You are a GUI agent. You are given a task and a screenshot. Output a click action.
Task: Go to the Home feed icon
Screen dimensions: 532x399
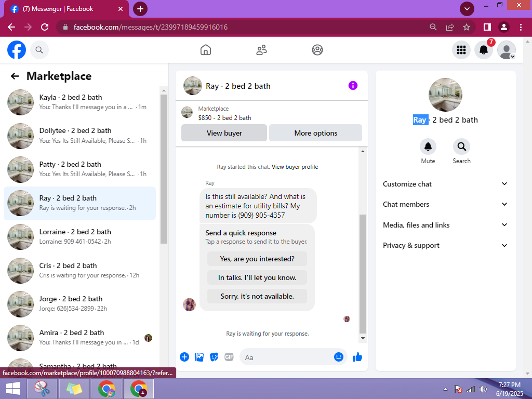click(x=206, y=50)
